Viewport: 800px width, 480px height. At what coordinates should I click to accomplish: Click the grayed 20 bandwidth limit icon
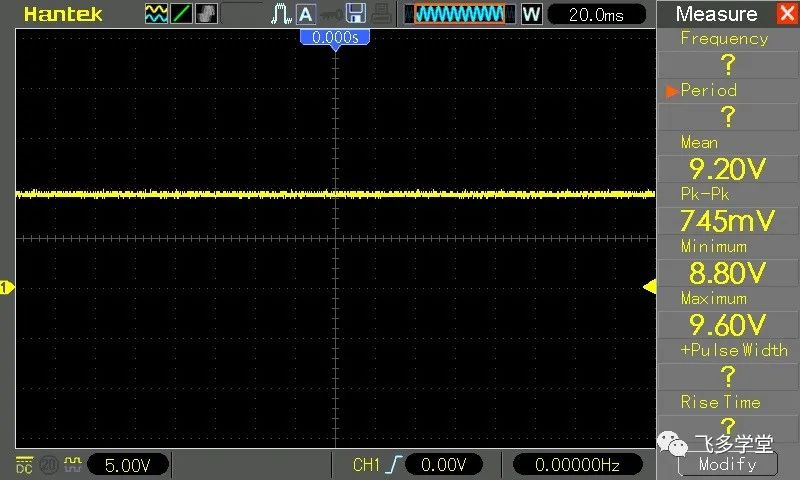click(48, 465)
